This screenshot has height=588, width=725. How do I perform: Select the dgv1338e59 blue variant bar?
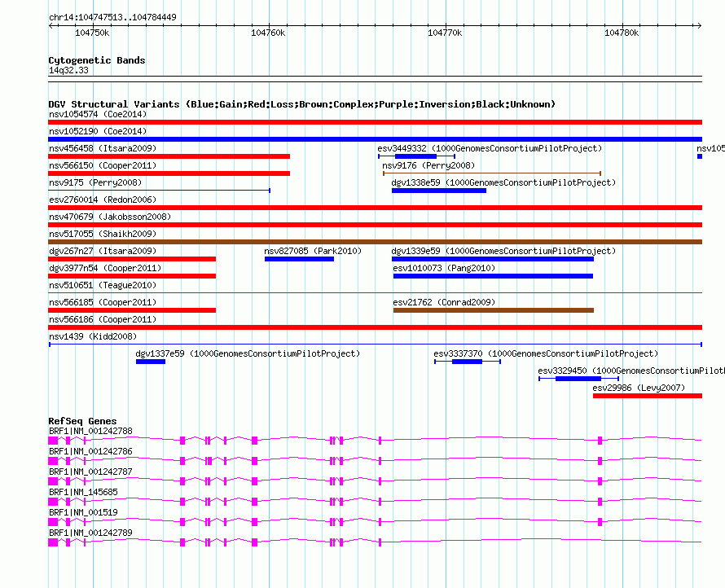[438, 191]
